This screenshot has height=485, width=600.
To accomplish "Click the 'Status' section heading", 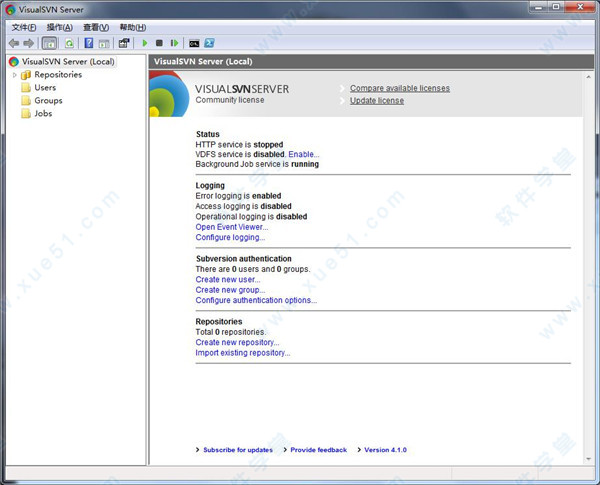I will pyautogui.click(x=208, y=134).
